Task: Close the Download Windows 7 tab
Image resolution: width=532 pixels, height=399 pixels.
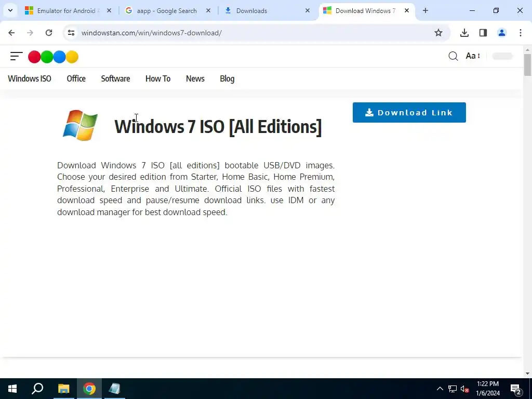Action: pos(407,10)
